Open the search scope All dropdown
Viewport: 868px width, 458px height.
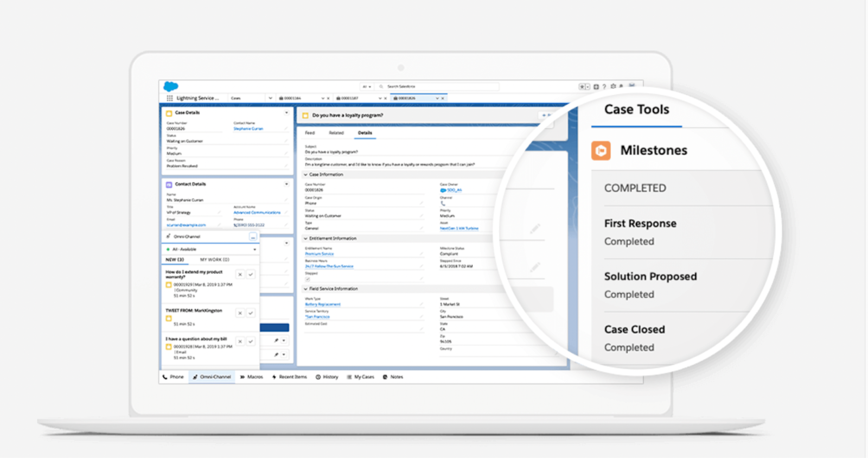(x=367, y=87)
